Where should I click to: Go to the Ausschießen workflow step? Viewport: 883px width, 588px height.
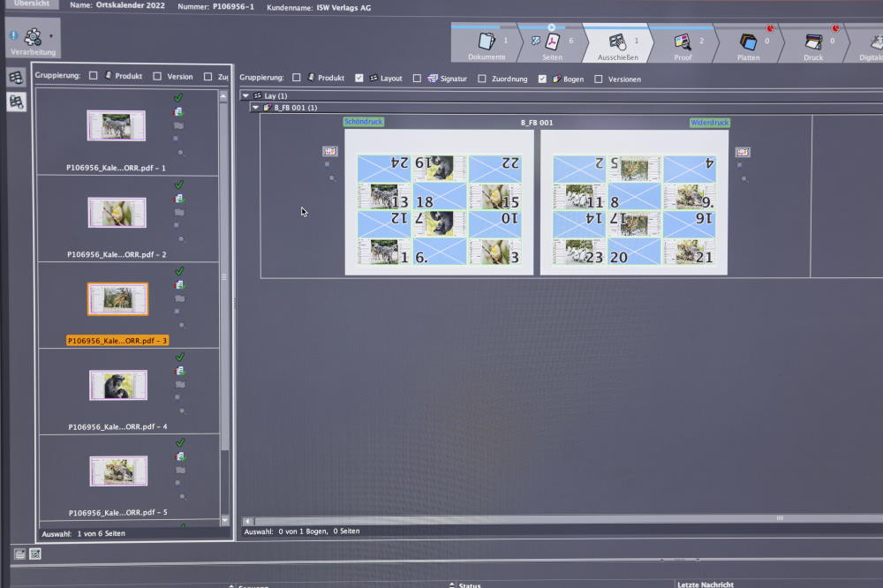point(618,44)
